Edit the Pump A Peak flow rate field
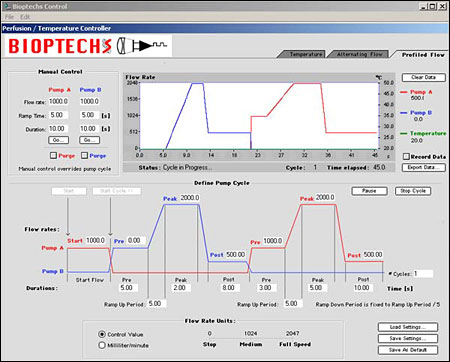Screen dimensions: 450x362 tap(325, 197)
